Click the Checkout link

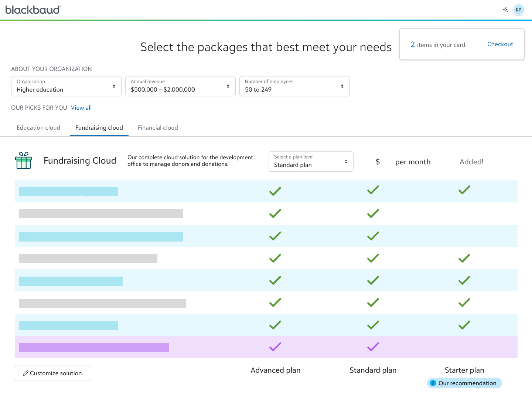point(500,44)
